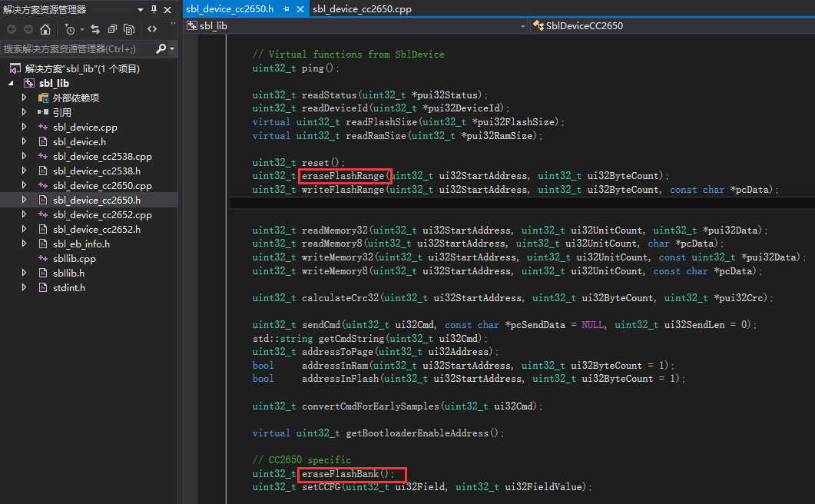Click the view code brackets icon
Viewport: 815px width, 504px height.
pyautogui.click(x=152, y=29)
